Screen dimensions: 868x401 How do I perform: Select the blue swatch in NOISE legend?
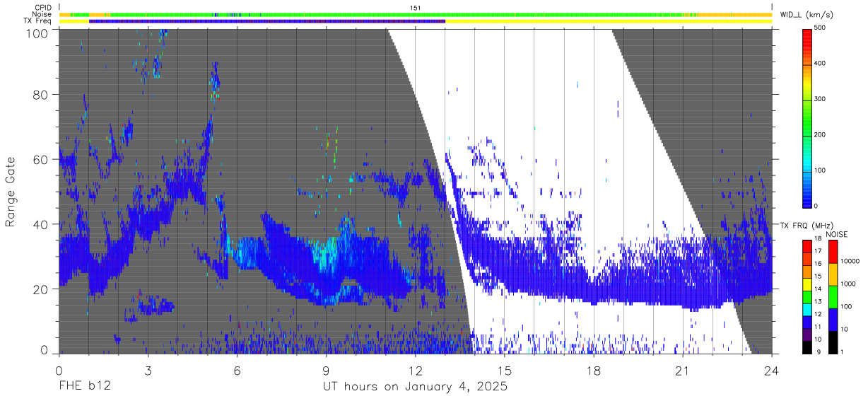[x=833, y=319]
